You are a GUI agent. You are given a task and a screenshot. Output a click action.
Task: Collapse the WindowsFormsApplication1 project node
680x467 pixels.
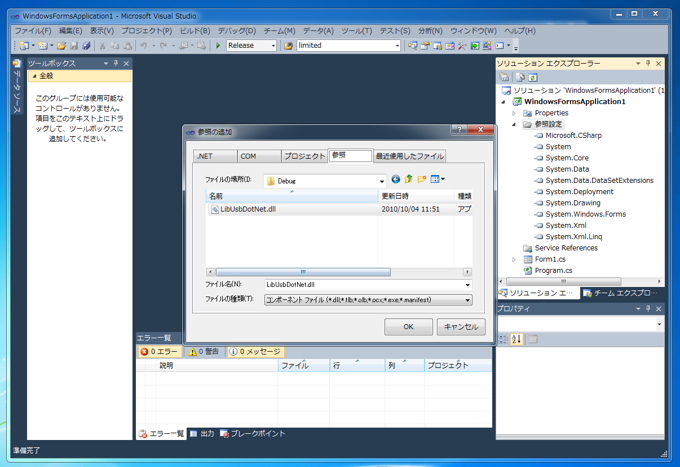click(503, 102)
